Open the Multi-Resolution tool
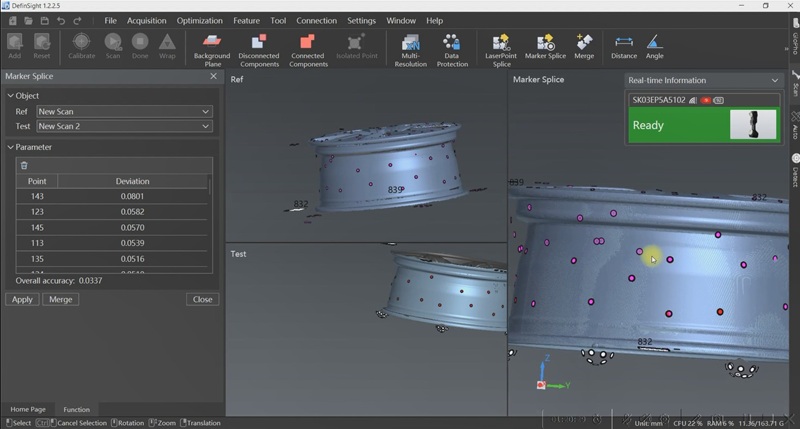Image resolution: width=800 pixels, height=429 pixels. pyautogui.click(x=410, y=43)
